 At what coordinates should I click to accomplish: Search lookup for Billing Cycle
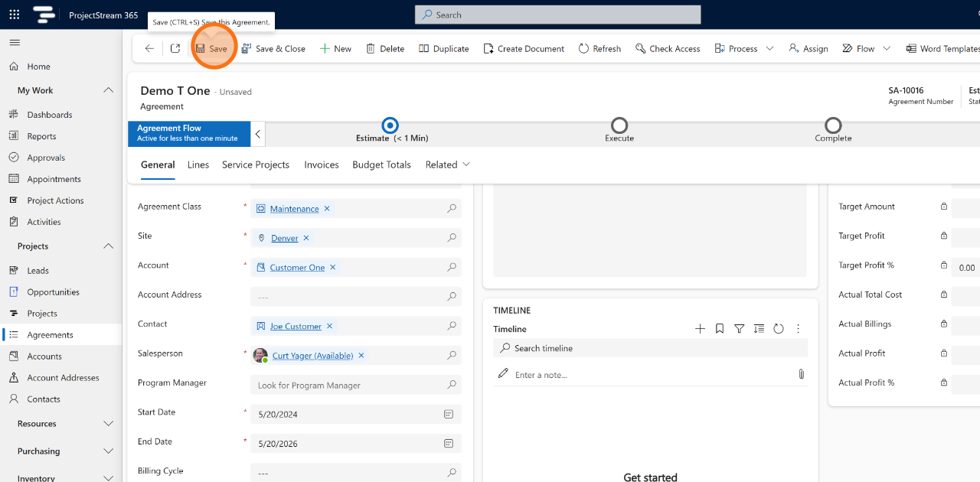click(452, 472)
